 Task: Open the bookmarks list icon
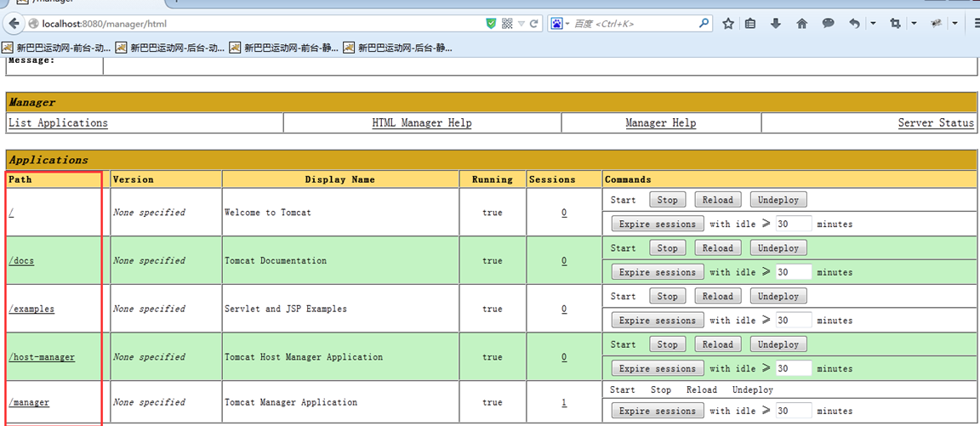750,24
